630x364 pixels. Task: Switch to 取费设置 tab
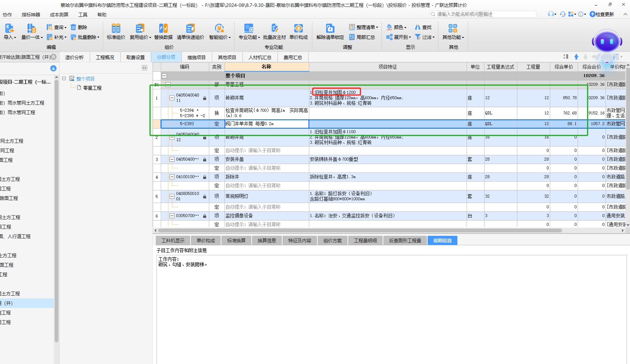pos(136,57)
